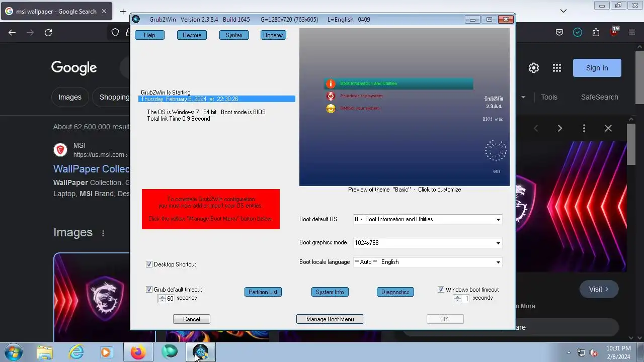644x362 pixels.
Task: Click the Grub2Win taskbar icon
Action: click(x=201, y=352)
